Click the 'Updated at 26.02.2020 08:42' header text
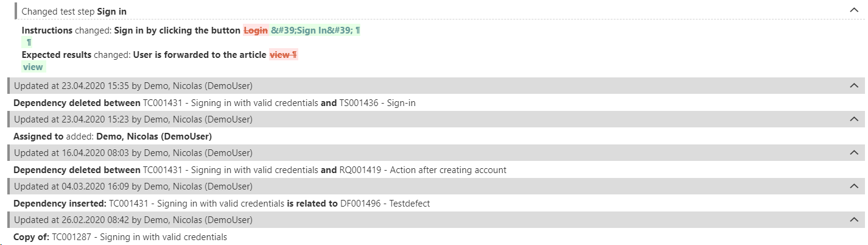This screenshot has width=868, height=245. tap(133, 220)
